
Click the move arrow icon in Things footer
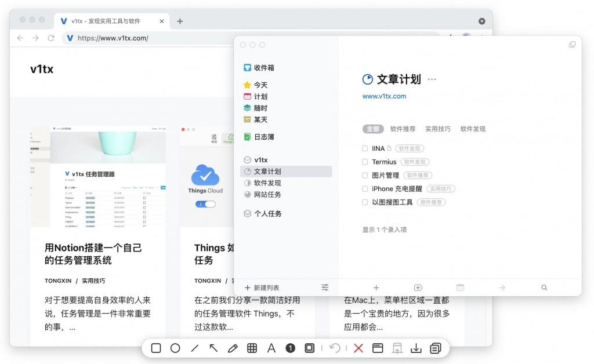(x=502, y=287)
